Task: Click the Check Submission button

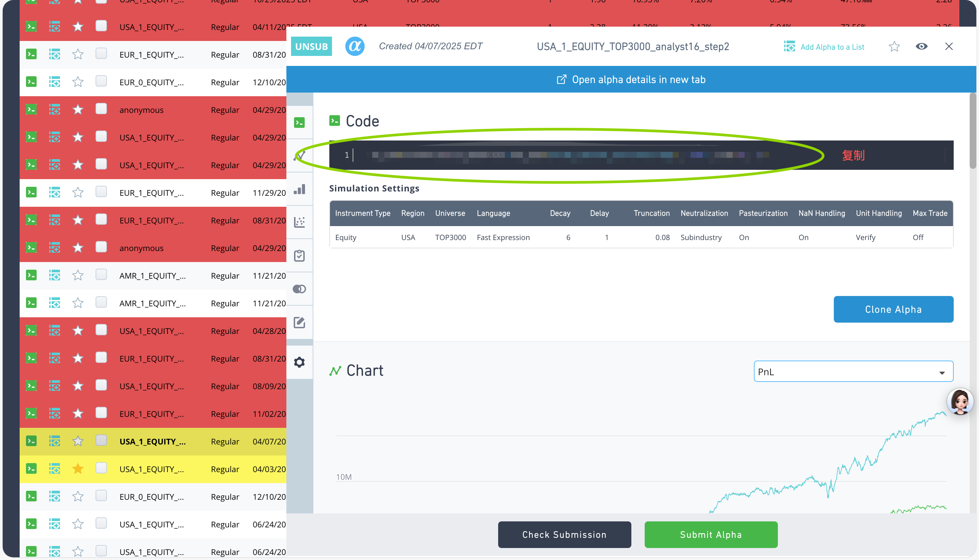Action: pyautogui.click(x=564, y=535)
